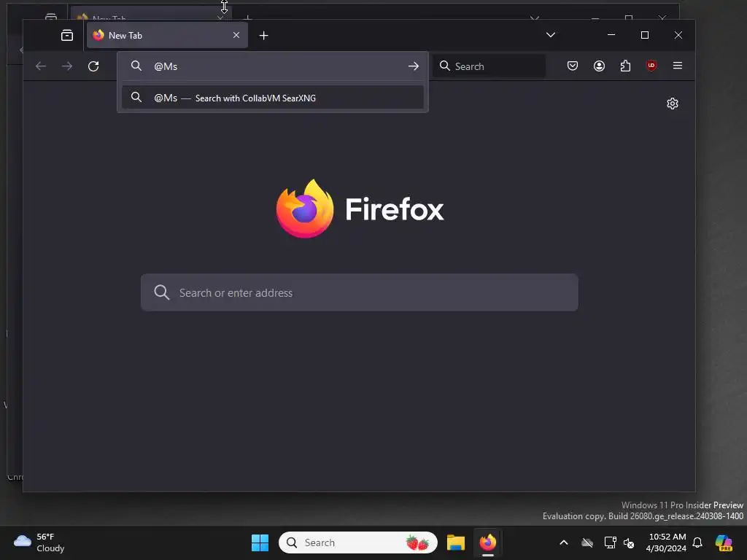Go forward one page

[x=67, y=66]
